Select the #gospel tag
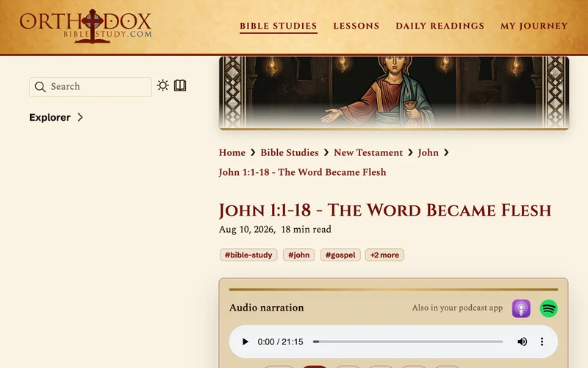The height and width of the screenshot is (368, 588). click(340, 255)
